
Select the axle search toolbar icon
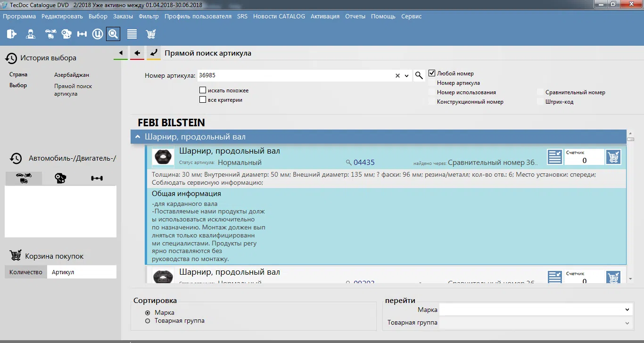[x=82, y=34]
